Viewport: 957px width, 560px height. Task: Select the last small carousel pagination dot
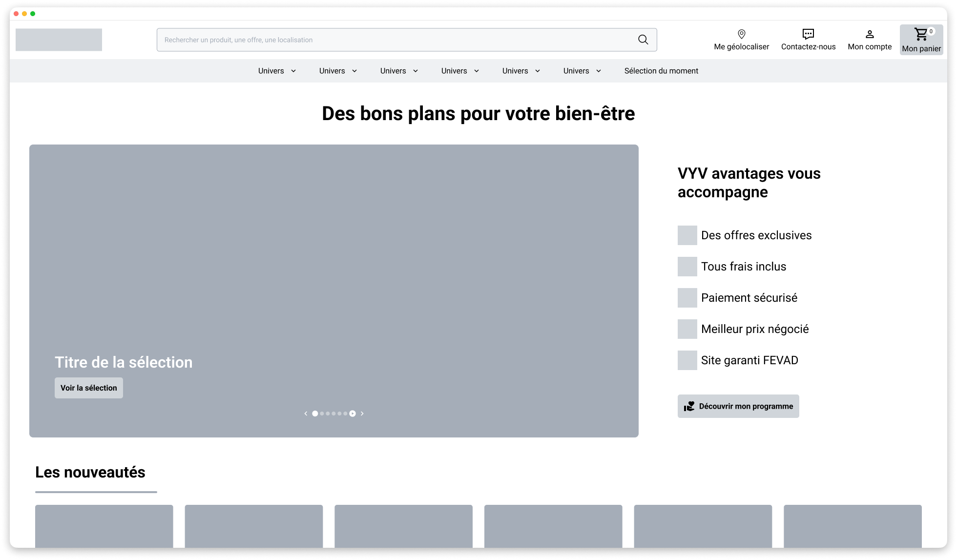point(345,414)
